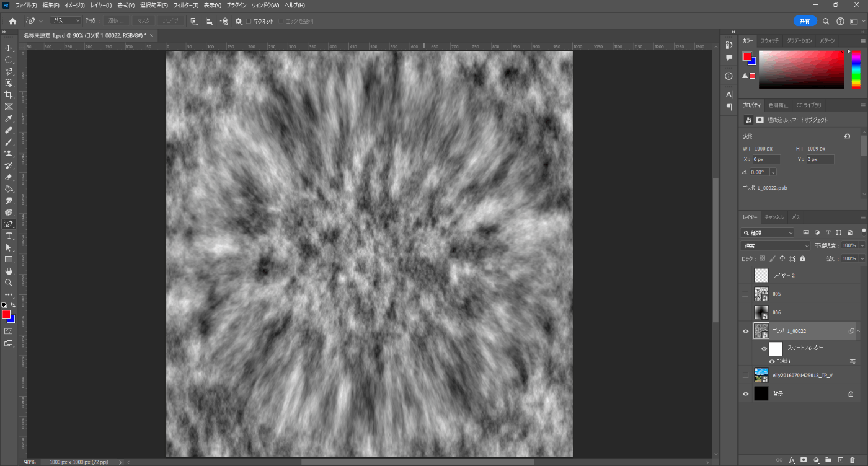This screenshot has height=466, width=868.
Task: Open the ファイル(F) menu
Action: pyautogui.click(x=26, y=5)
